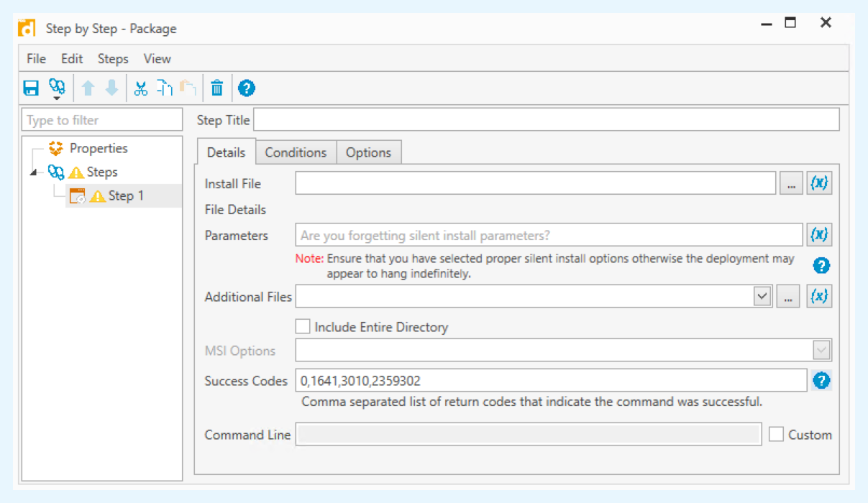868x503 pixels.
Task: Click the File Details label
Action: pyautogui.click(x=235, y=210)
